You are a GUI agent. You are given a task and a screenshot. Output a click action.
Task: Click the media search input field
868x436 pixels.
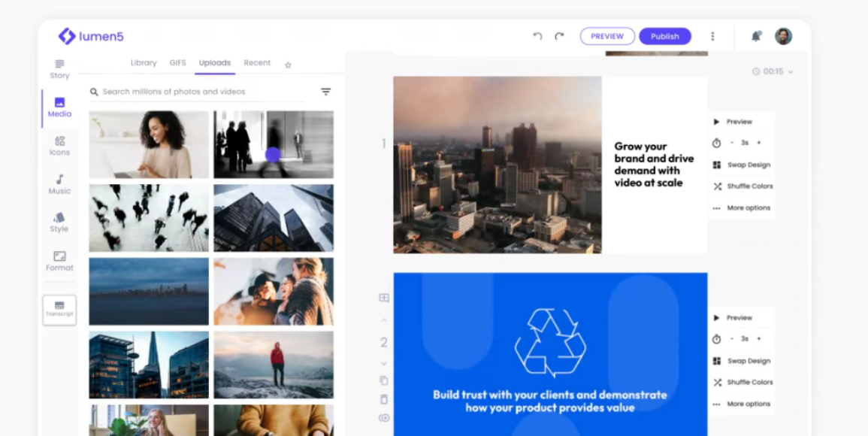199,92
